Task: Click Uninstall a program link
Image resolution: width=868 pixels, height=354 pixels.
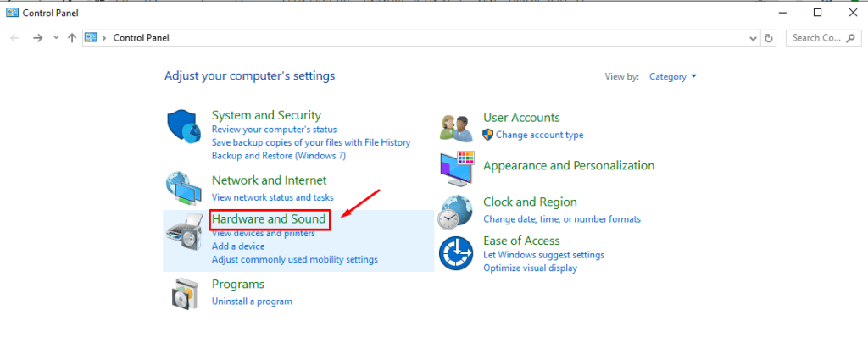Action: coord(252,301)
